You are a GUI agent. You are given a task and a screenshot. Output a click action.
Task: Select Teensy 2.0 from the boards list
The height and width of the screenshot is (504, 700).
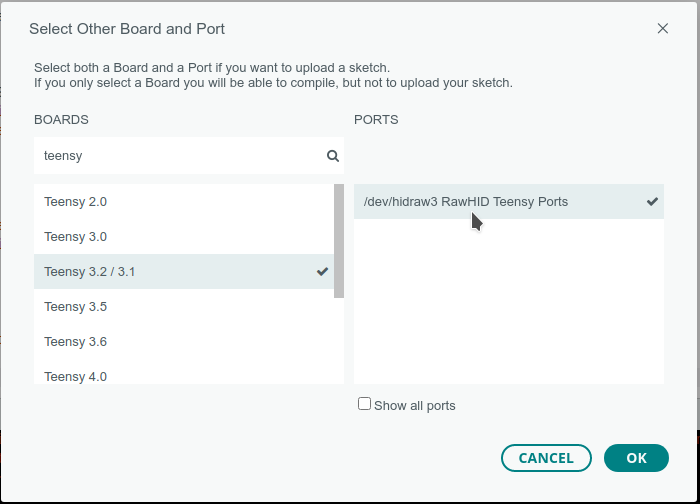tap(184, 202)
